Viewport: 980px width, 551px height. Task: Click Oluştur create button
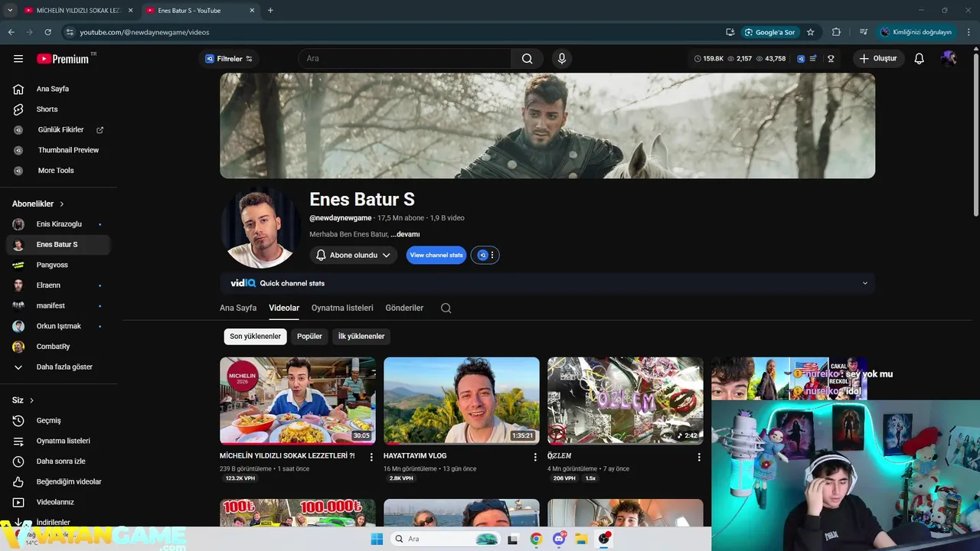click(878, 58)
